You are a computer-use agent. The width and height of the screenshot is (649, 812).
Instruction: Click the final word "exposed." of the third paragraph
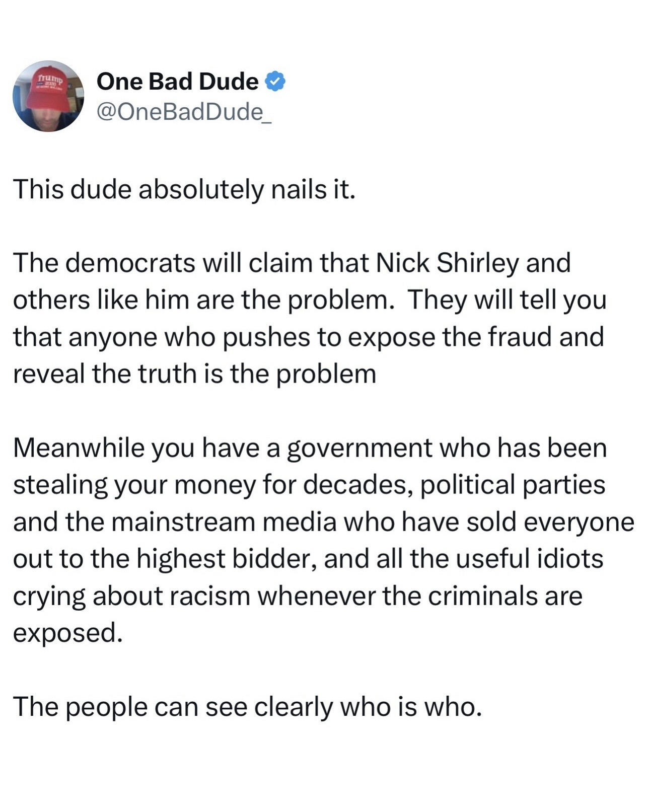[68, 633]
